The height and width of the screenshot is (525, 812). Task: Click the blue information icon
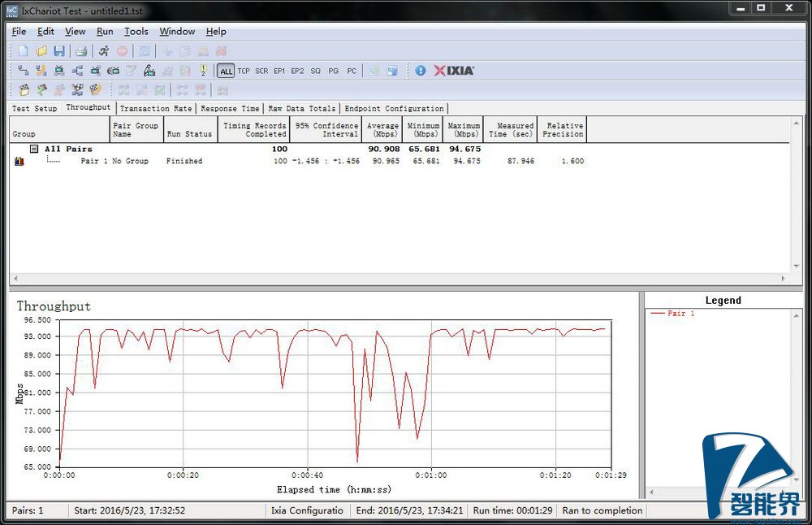(x=420, y=71)
